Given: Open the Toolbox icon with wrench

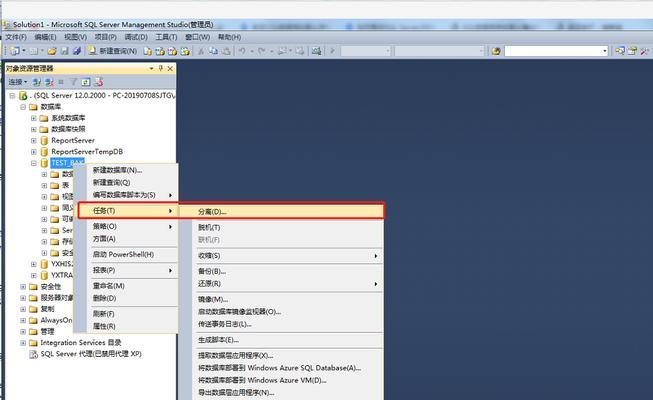Looking at the screenshot, I should pyautogui.click(x=645, y=51).
